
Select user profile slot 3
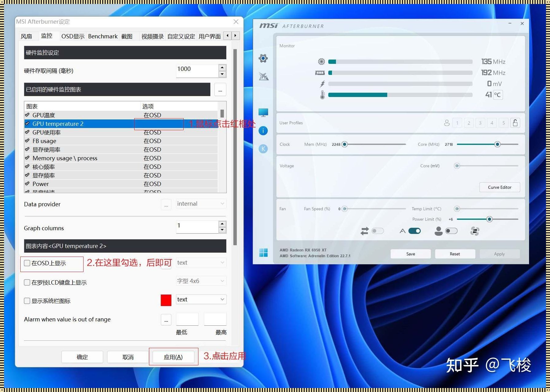pyautogui.click(x=480, y=123)
